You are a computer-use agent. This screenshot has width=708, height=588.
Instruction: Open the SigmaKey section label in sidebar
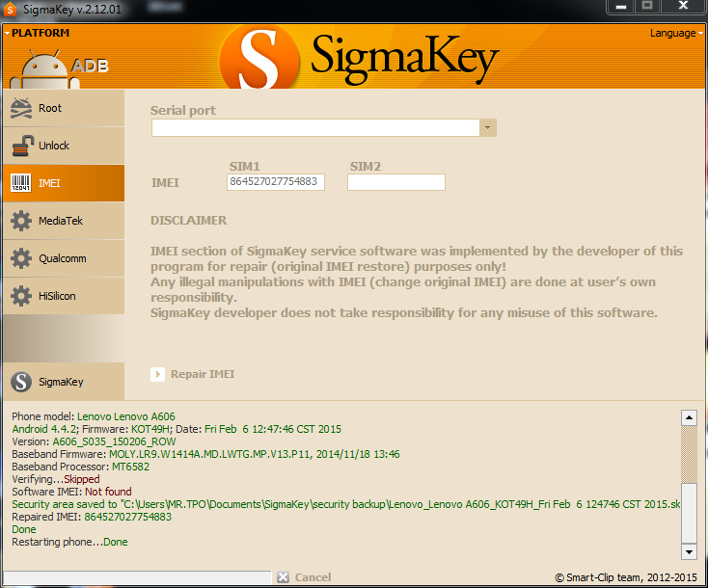pyautogui.click(x=61, y=382)
